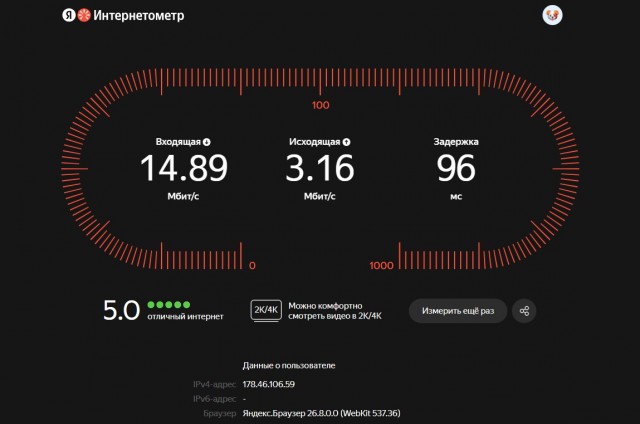Viewport: 640px width, 424px height.
Task: Click the upload arrow icon next to Исходящая
Action: (347, 142)
